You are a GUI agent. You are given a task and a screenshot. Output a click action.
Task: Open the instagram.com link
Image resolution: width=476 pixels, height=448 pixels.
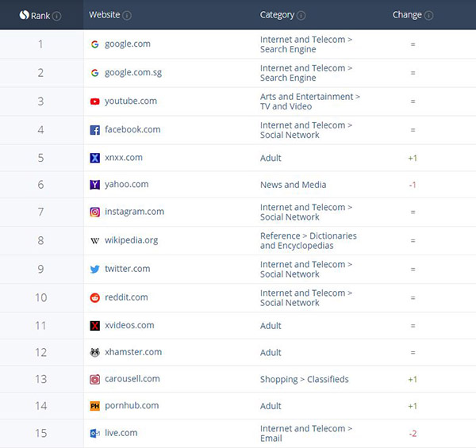[135, 212]
